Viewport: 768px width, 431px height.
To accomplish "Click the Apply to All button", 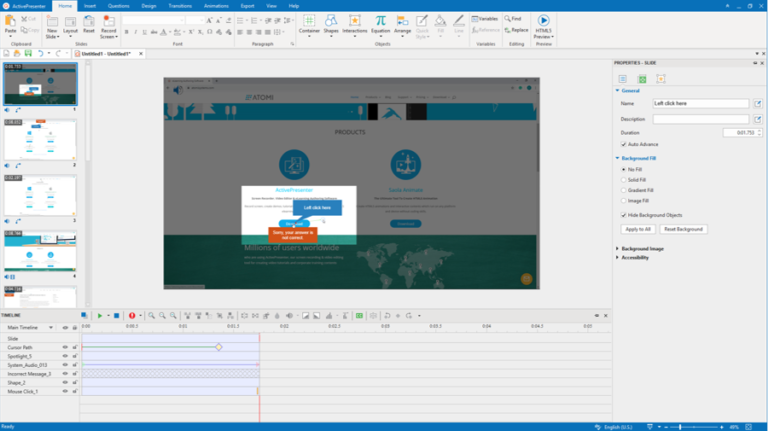I will (638, 229).
